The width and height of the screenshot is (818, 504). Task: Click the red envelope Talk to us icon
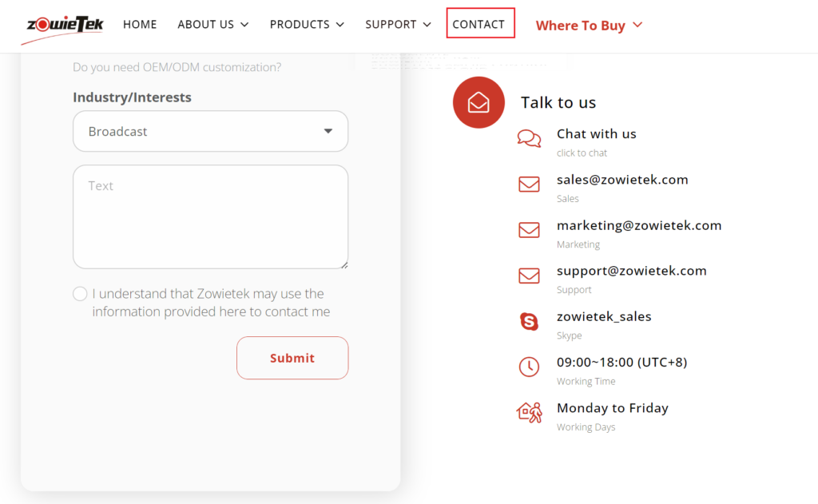click(x=478, y=102)
